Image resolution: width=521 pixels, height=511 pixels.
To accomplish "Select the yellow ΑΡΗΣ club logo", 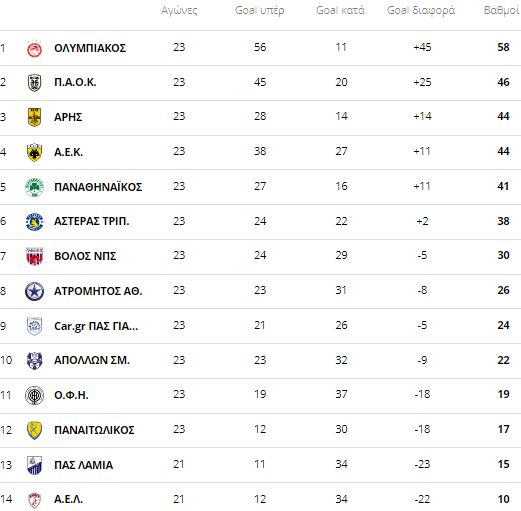I will click(34, 117).
